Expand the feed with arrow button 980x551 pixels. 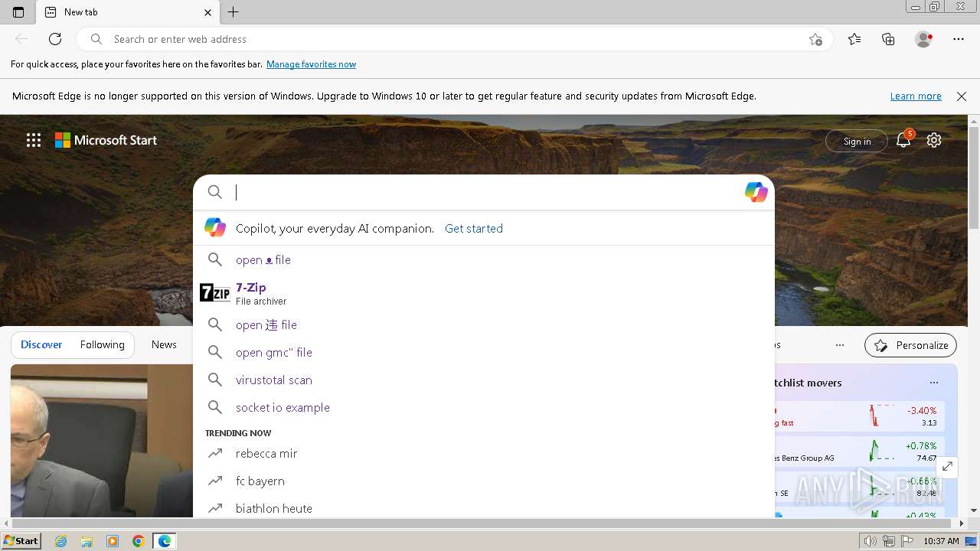tap(947, 466)
